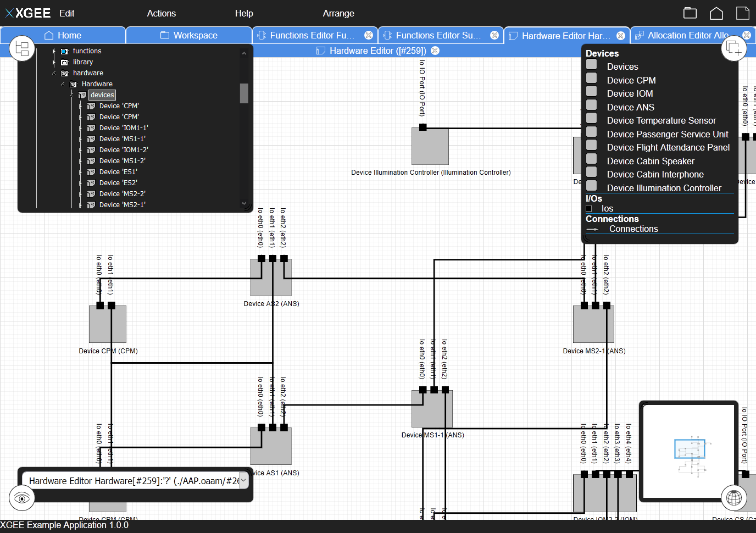Close the Functions Editor Su... tab
Screen dimensions: 756x533
pos(494,35)
